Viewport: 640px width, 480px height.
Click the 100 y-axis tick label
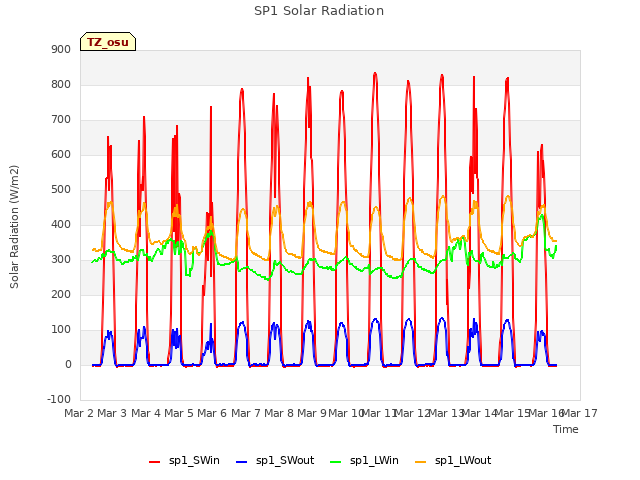(x=61, y=329)
